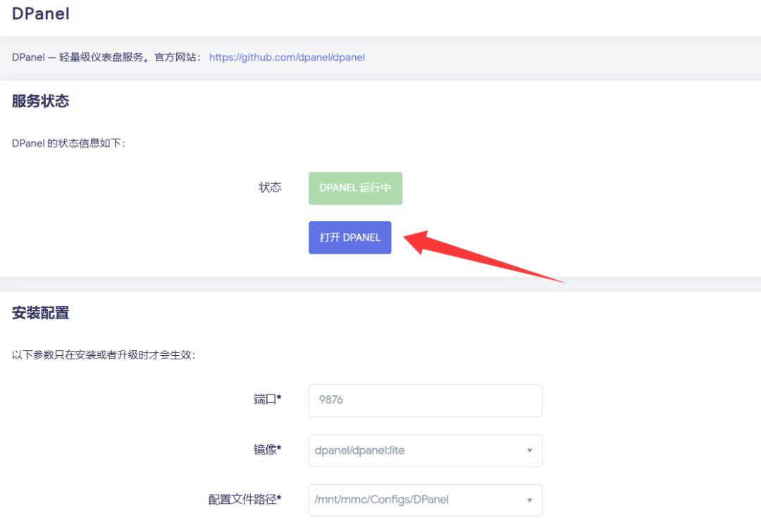
Task: Open the /mnt/mmc/Configs/DPanel path combo box
Action: click(416, 500)
